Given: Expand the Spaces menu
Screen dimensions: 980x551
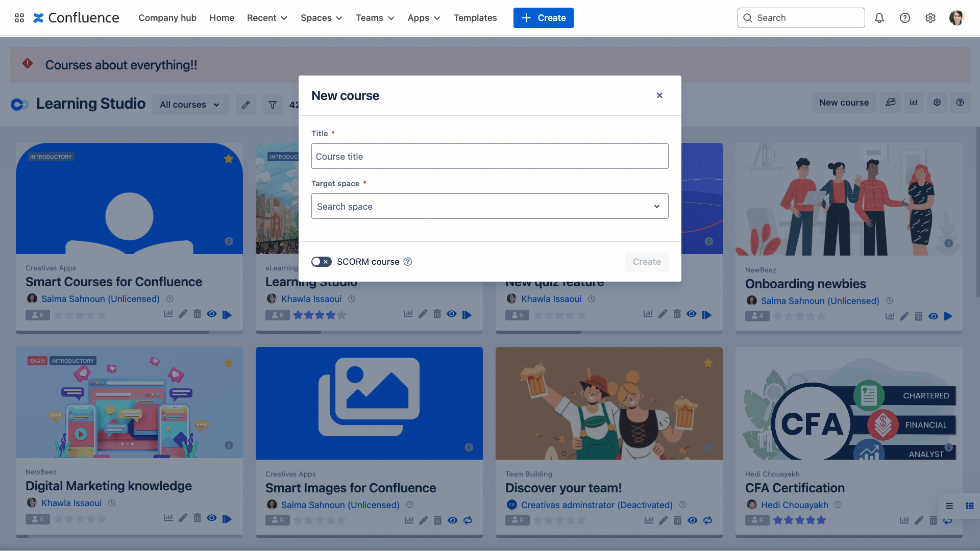Looking at the screenshot, I should 321,18.
